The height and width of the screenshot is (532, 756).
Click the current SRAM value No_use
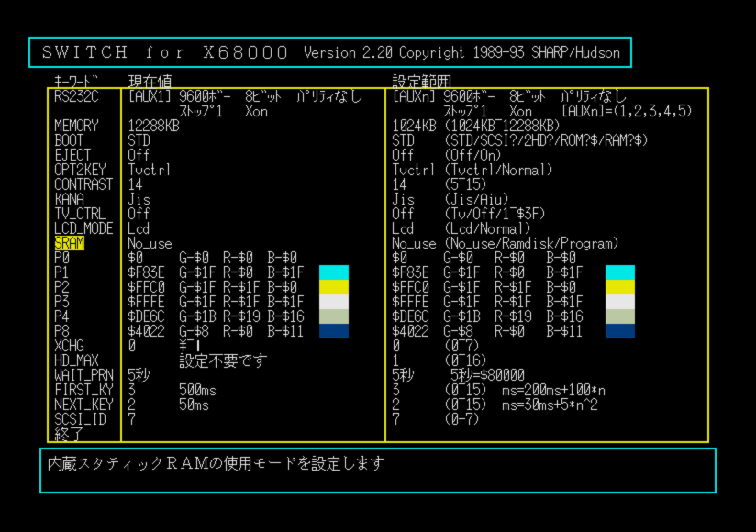[150, 243]
